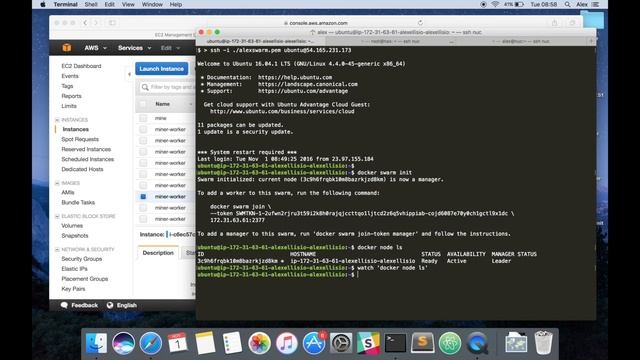Select the Description tab in instance details
This screenshot has height=360, width=640.
click(x=158, y=253)
